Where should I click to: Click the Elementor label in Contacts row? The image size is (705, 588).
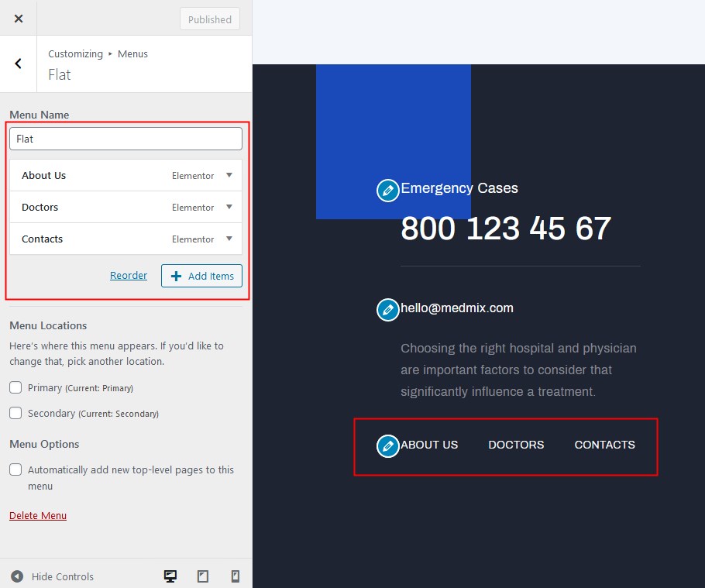click(193, 239)
